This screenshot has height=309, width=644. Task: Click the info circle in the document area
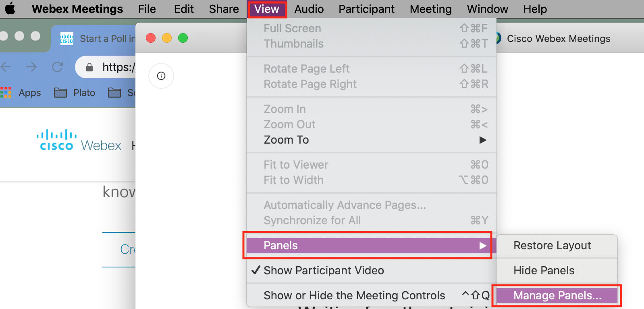point(161,76)
